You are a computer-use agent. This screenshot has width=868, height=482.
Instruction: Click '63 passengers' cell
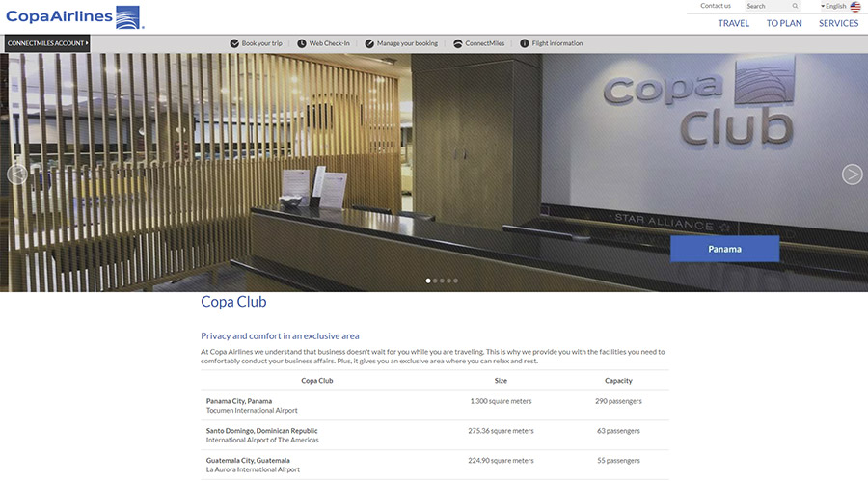(x=618, y=431)
